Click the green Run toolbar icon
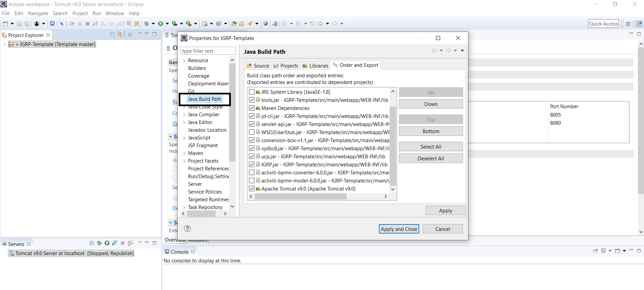This screenshot has width=644, height=290. tap(160, 24)
